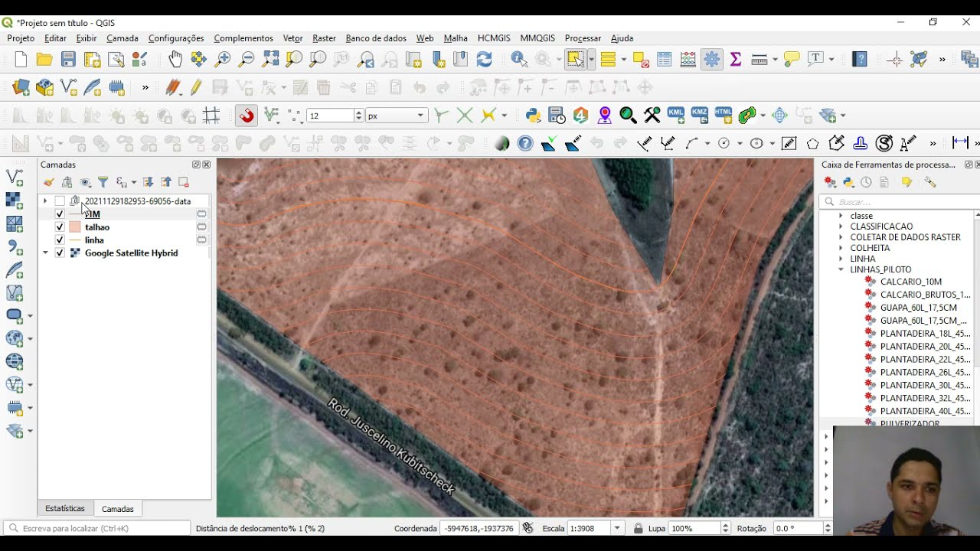This screenshot has width=980, height=551.
Task: Select the PLANTADEIRA_18L_45 algorithm
Action: (925, 334)
